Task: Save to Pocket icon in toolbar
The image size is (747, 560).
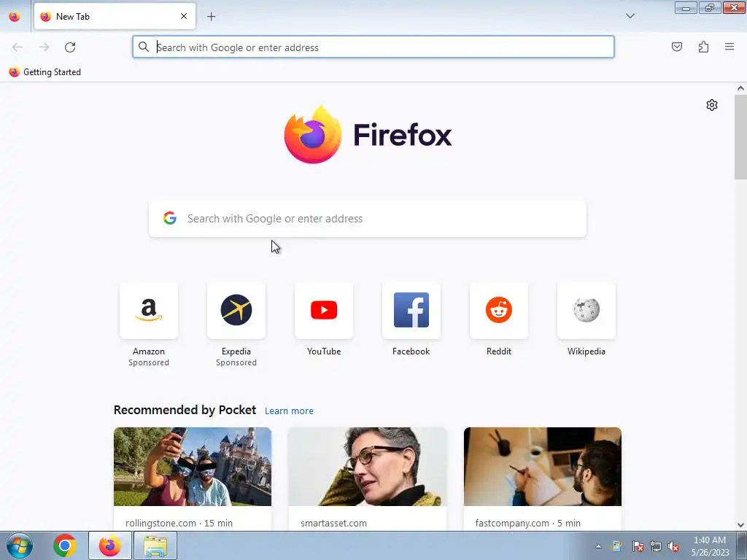Action: (x=676, y=47)
